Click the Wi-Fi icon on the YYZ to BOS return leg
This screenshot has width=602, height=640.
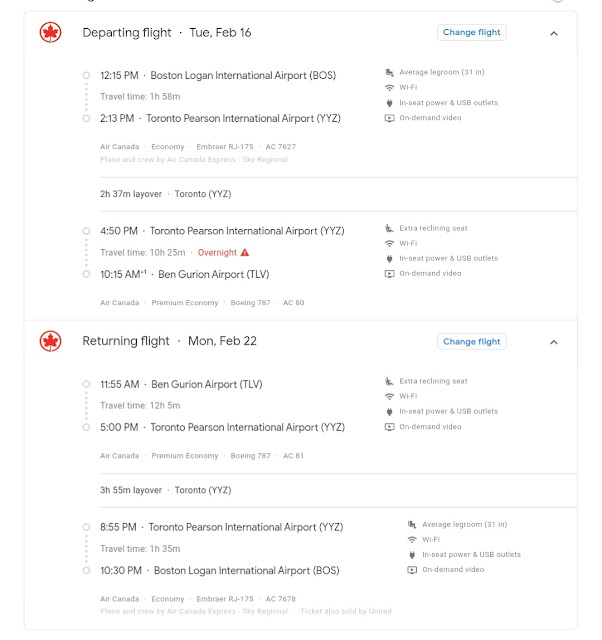click(412, 539)
